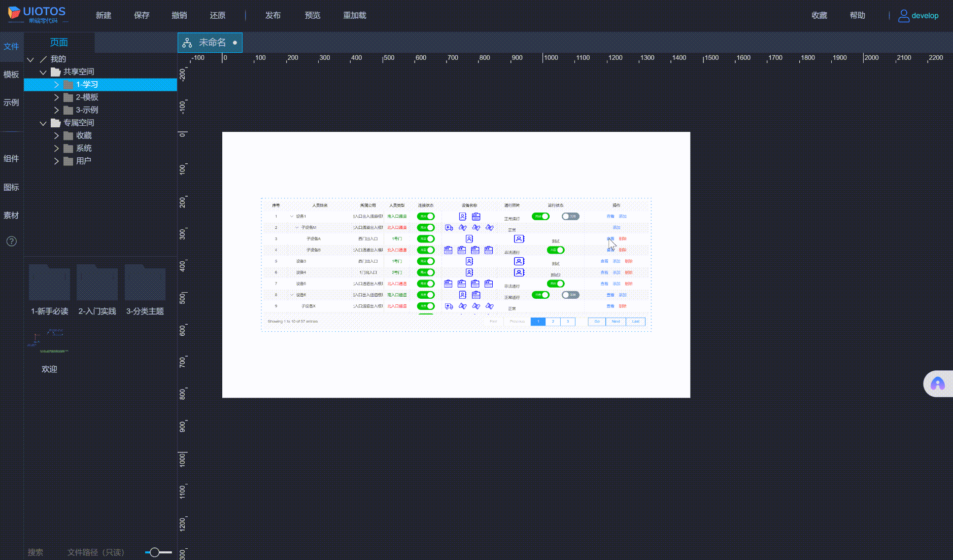Click the 1-学习 folder icon
The height and width of the screenshot is (560, 953).
tap(69, 85)
